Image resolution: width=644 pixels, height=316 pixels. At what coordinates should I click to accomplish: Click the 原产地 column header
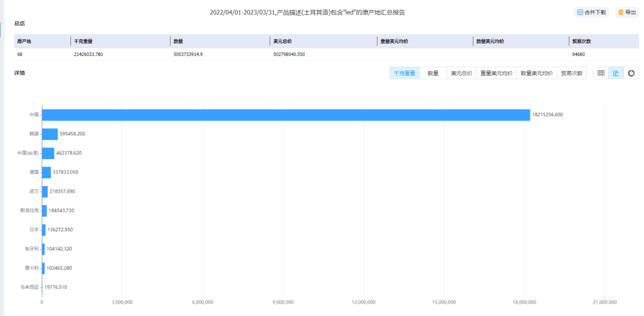click(24, 41)
